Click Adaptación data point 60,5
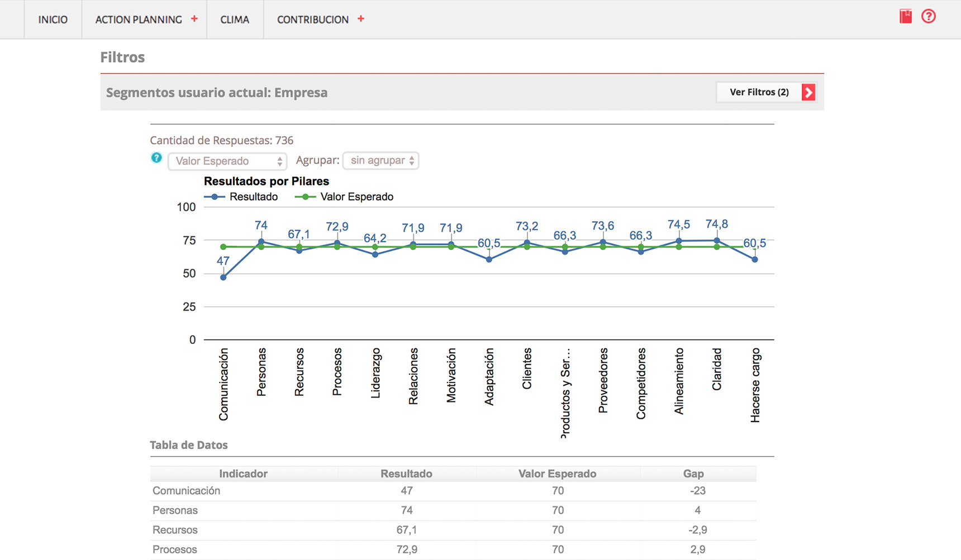The width and height of the screenshot is (961, 560). (x=489, y=260)
